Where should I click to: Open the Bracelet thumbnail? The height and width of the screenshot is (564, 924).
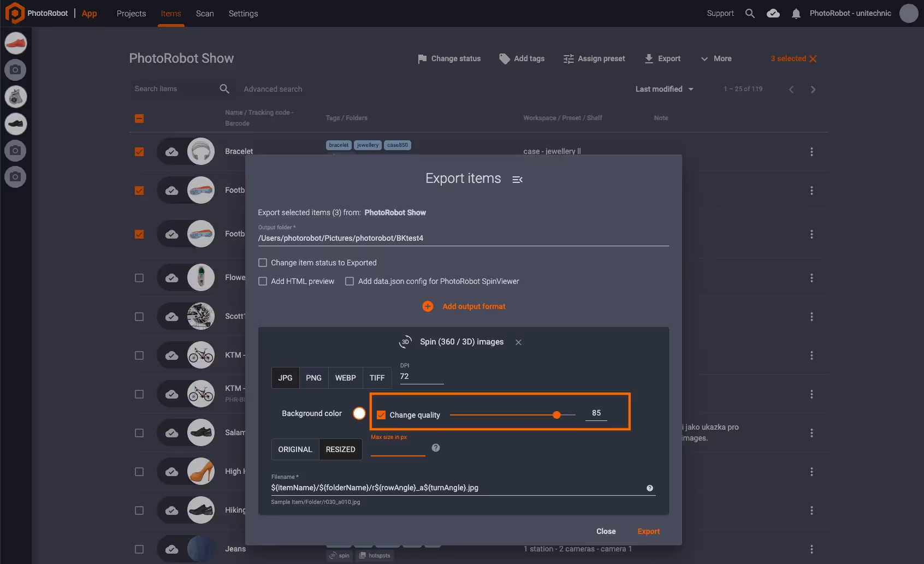click(x=201, y=151)
